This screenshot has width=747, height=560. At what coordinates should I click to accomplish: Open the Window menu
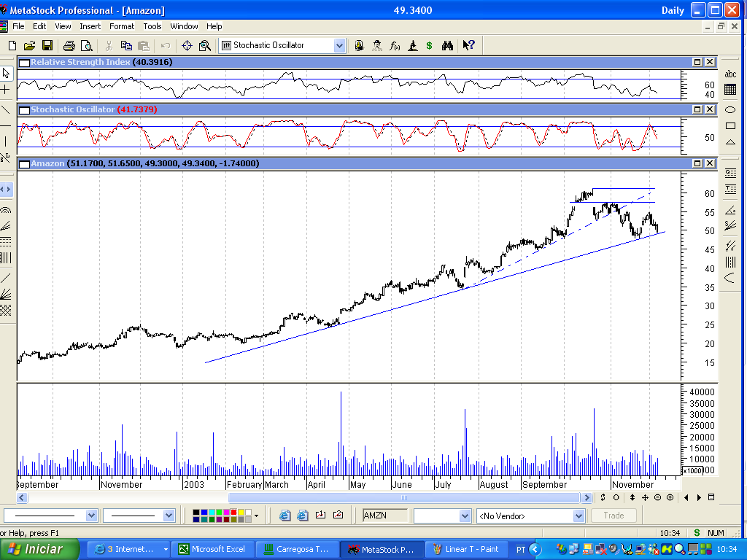tap(184, 26)
